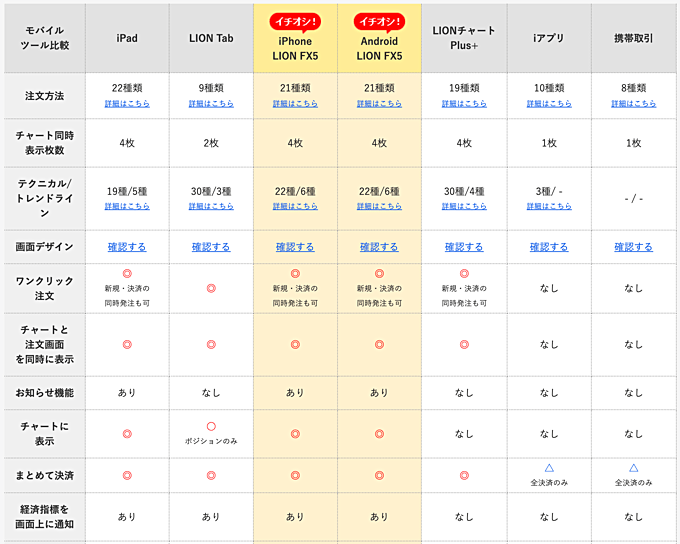Click double-circle above LIONチャートPlus+ 新規・決済の同時発注も可

(x=464, y=274)
